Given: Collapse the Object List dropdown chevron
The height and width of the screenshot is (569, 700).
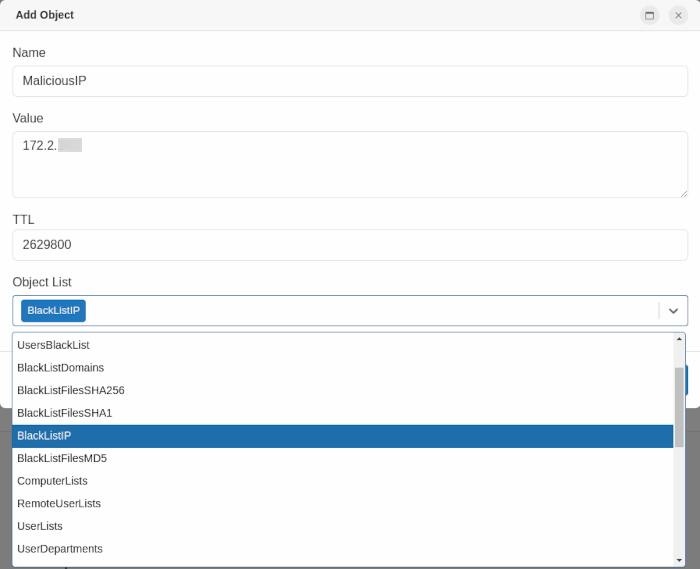Looking at the screenshot, I should [x=673, y=311].
